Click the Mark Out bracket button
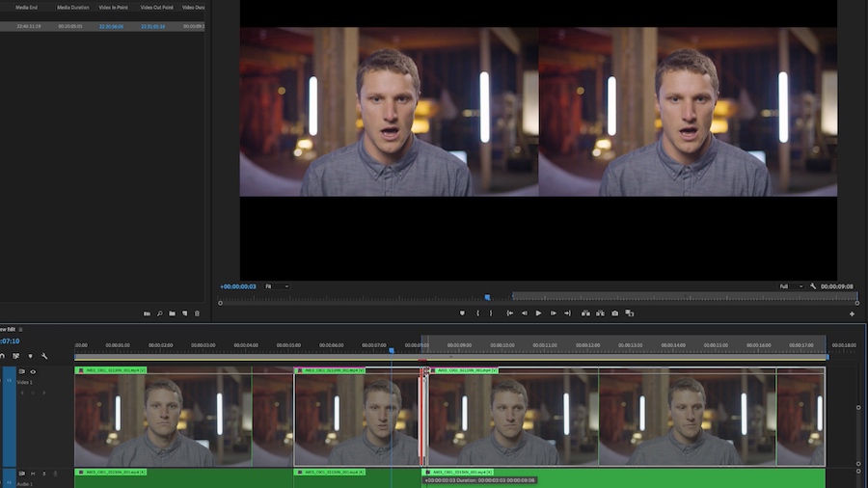Screen dimensions: 868x488 pos(491,313)
